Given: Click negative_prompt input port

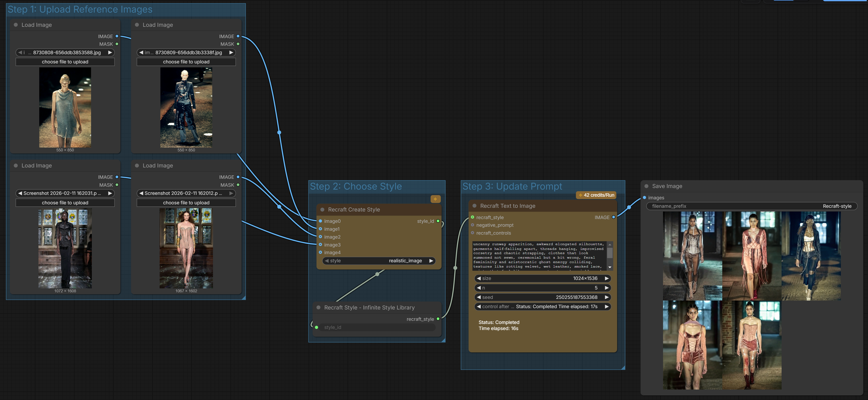Looking at the screenshot, I should click(473, 225).
